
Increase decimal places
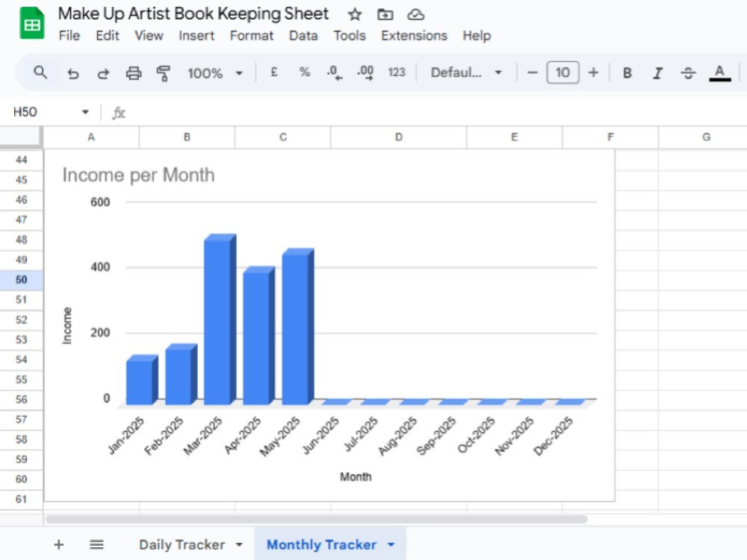pos(365,73)
